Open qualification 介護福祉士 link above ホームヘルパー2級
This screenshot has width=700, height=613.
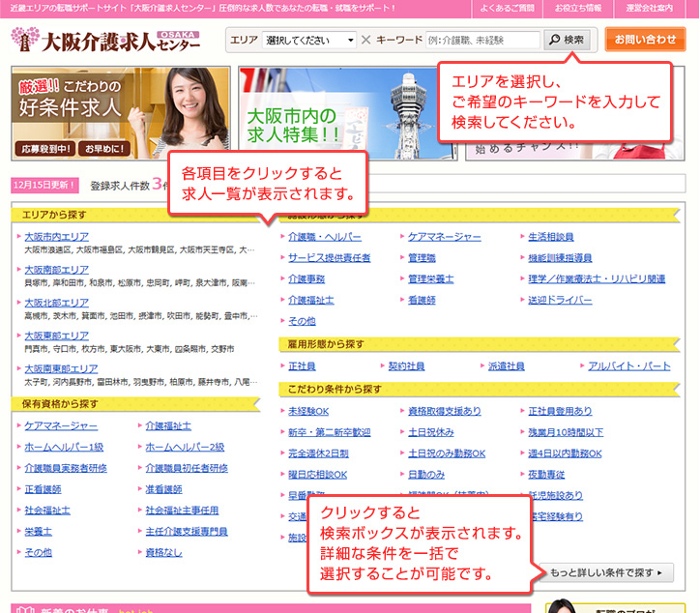click(x=168, y=426)
